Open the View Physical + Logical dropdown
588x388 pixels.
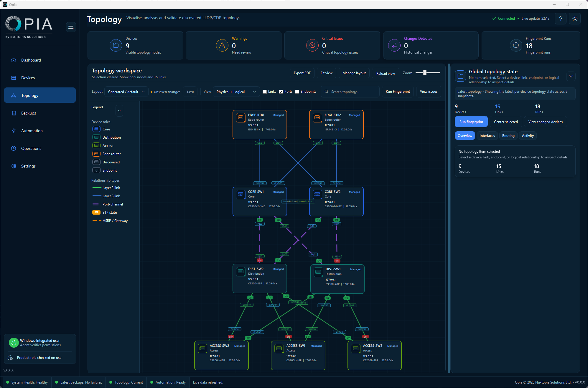(236, 92)
